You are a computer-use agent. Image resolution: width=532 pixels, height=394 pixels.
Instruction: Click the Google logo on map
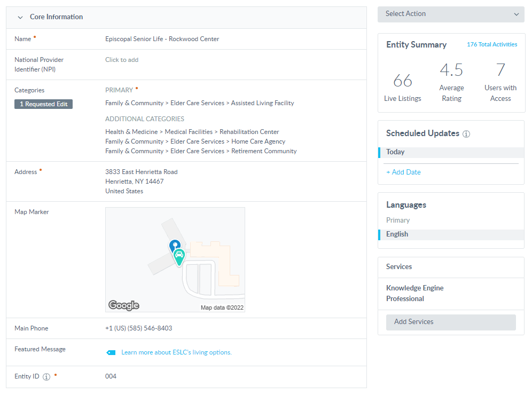point(124,305)
